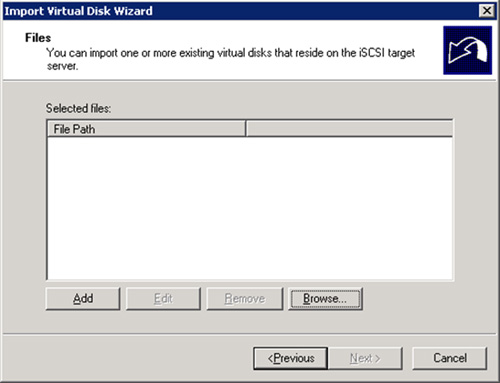Screen dimensions: 500x383
Task: Click the blank column header beside File Path
Action: click(x=349, y=129)
